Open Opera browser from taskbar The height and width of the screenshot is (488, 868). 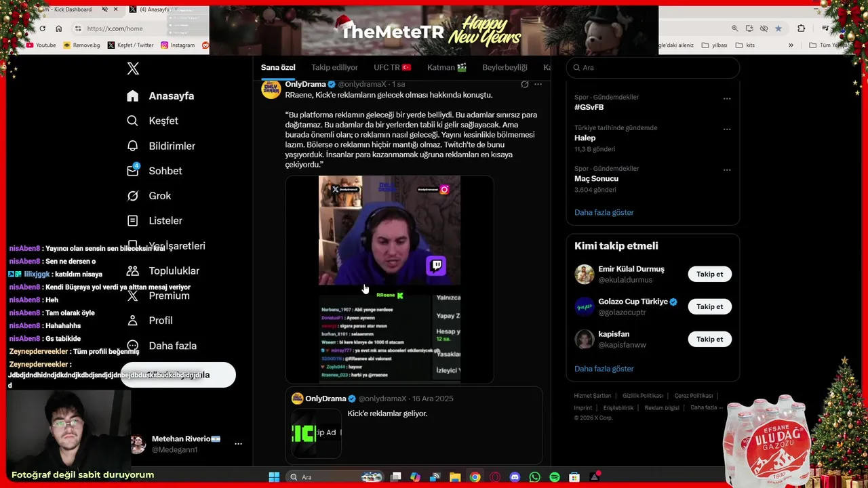tap(495, 477)
